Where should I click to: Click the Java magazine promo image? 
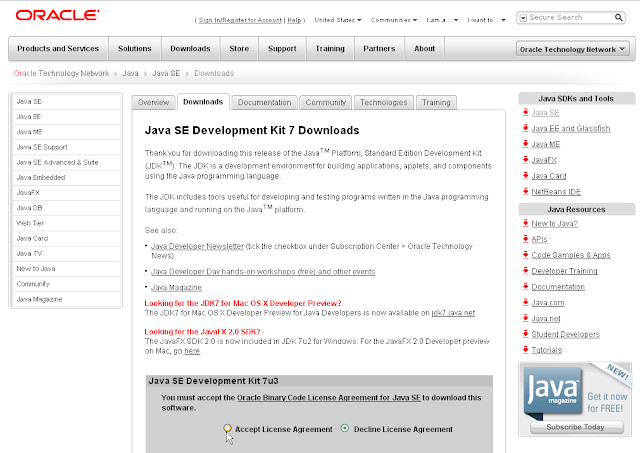pos(553,393)
